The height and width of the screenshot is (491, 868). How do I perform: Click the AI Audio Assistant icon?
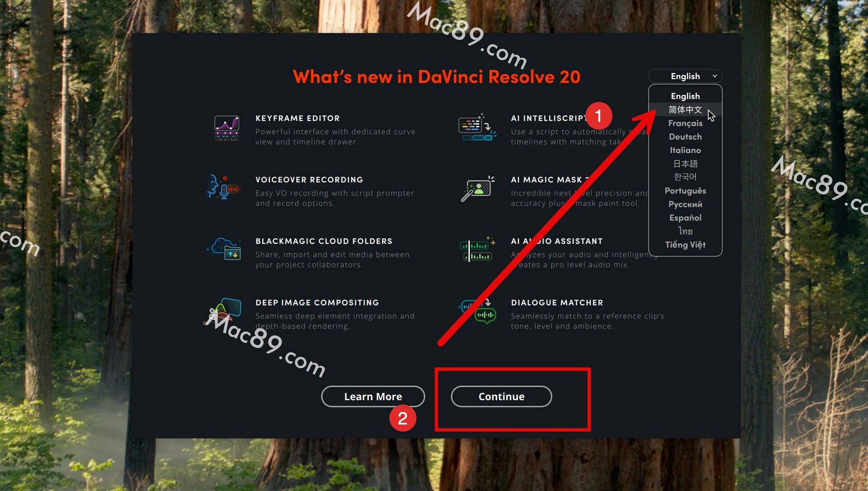pos(477,249)
